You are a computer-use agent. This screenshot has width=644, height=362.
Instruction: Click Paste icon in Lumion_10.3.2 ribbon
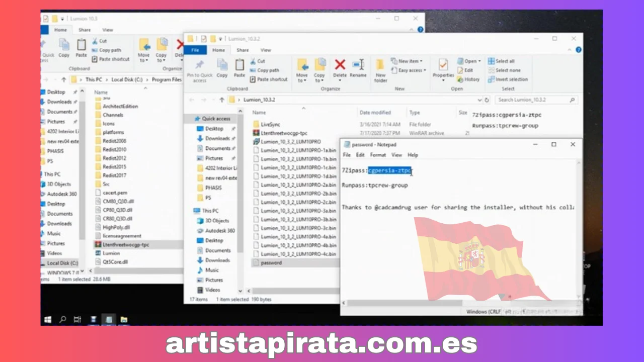coord(239,68)
